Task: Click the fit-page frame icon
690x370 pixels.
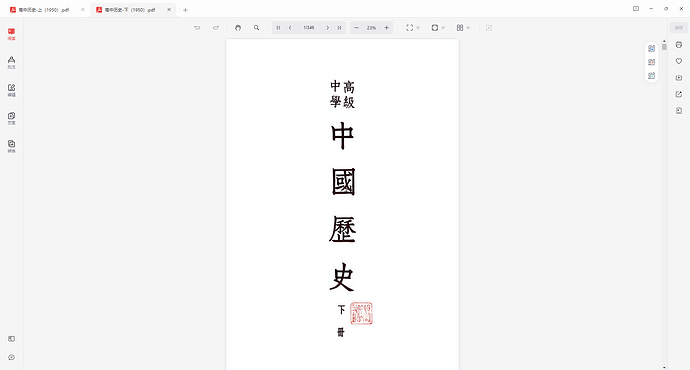Action: pyautogui.click(x=410, y=28)
